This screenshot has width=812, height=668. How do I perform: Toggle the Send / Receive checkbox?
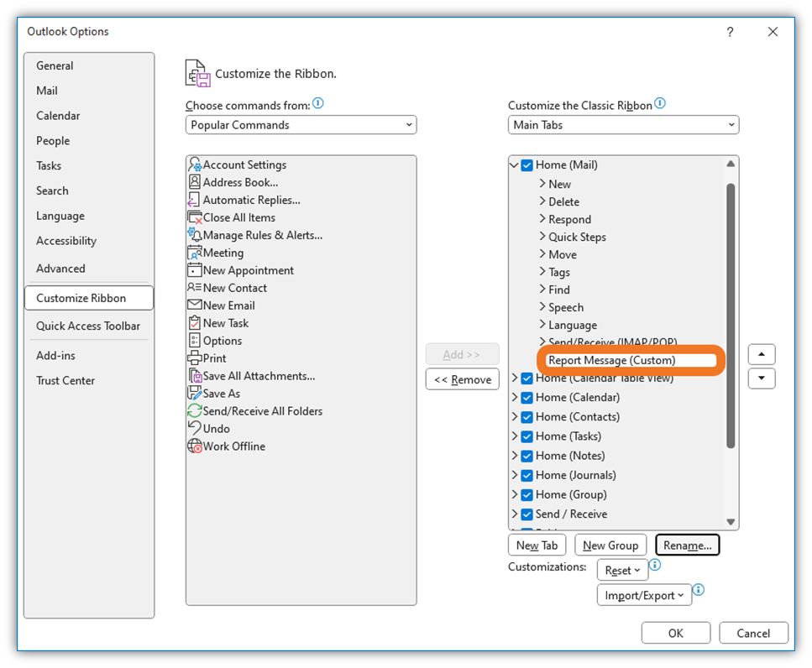[x=526, y=514]
